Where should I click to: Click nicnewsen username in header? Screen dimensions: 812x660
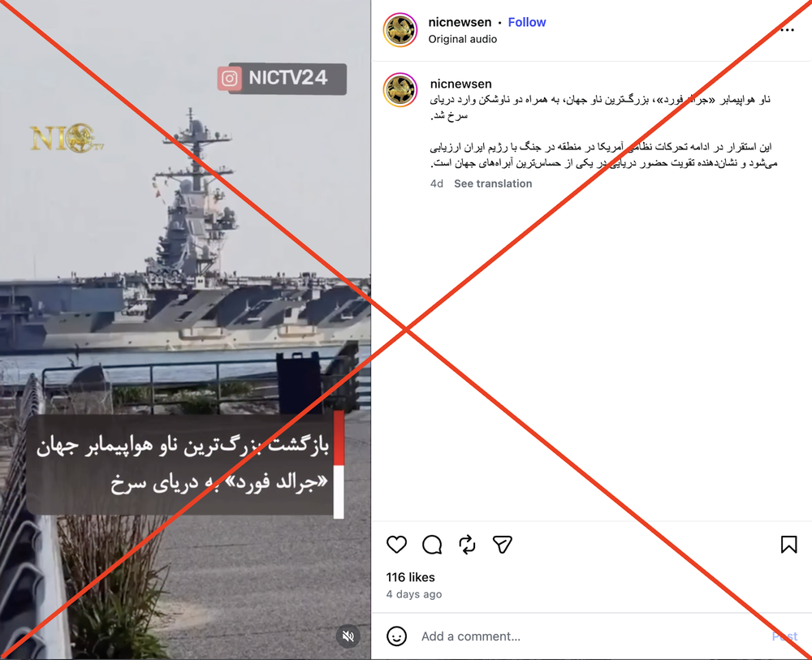click(x=460, y=22)
